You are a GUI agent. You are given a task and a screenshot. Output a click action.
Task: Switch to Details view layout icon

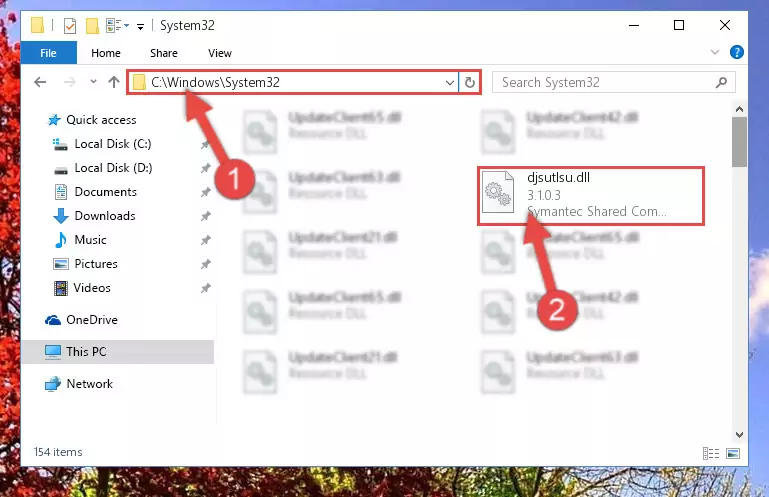711,453
